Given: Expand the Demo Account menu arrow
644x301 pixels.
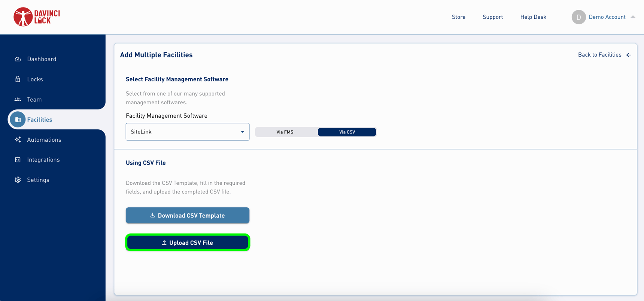Looking at the screenshot, I should point(633,17).
